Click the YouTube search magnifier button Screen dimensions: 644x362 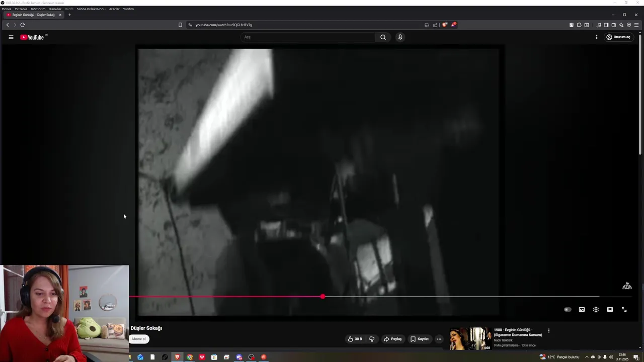383,37
